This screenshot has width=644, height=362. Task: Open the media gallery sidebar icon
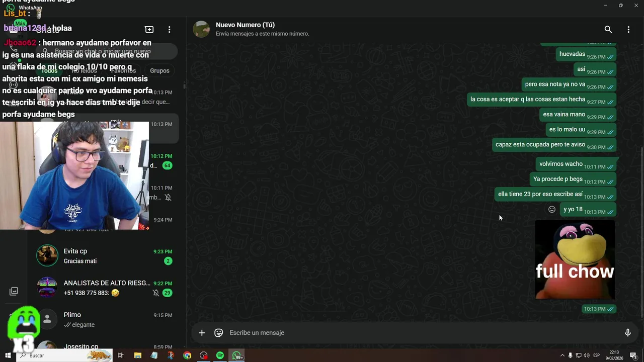click(14, 291)
